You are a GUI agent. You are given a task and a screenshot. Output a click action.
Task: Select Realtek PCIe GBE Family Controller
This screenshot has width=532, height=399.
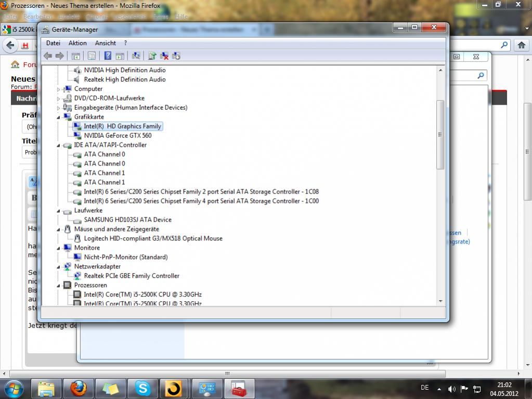[132, 276]
